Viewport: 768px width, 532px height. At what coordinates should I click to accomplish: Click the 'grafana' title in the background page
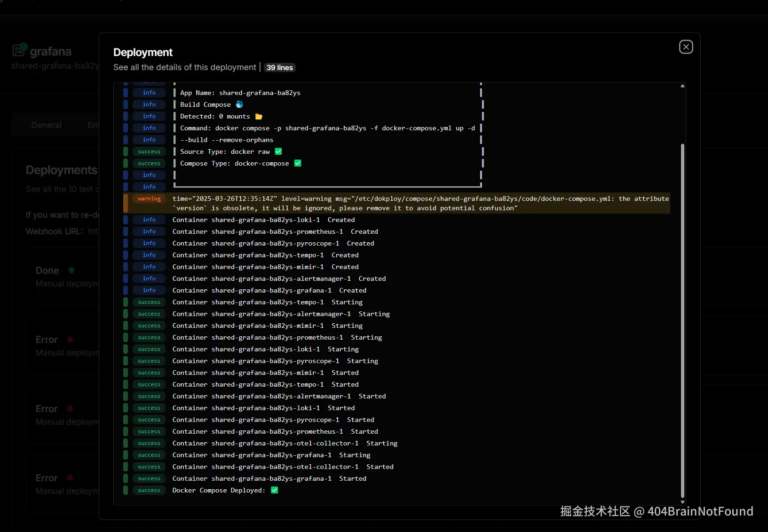pos(51,51)
